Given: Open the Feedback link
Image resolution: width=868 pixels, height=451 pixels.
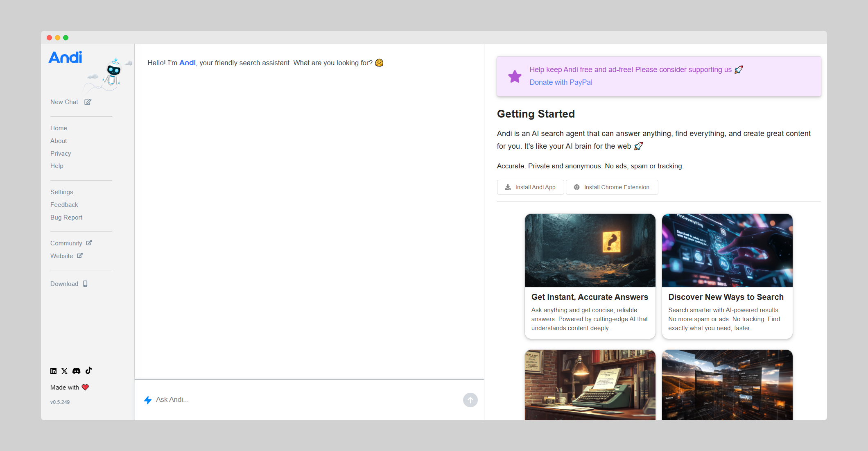Looking at the screenshot, I should coord(64,205).
